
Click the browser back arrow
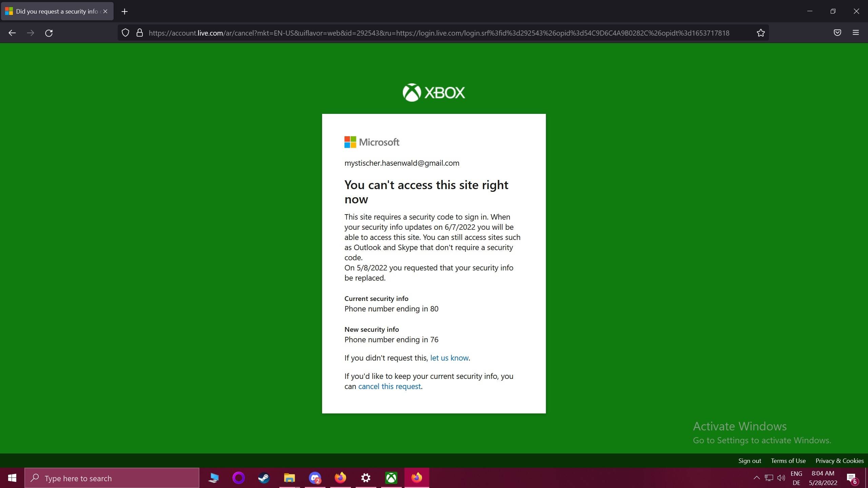point(12,33)
